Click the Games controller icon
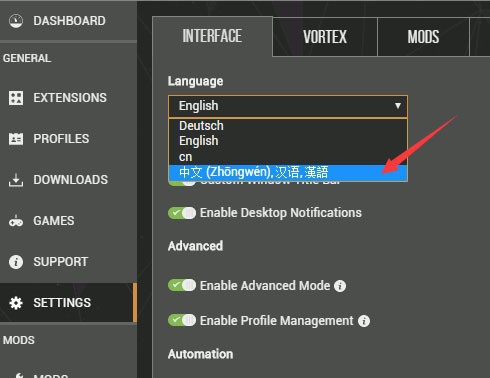This screenshot has width=490, height=378. coord(16,221)
